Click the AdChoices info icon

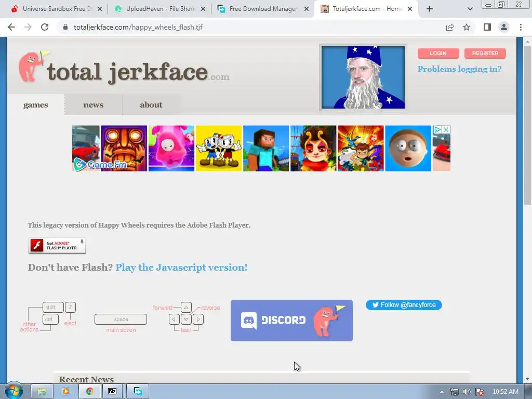pos(437,129)
